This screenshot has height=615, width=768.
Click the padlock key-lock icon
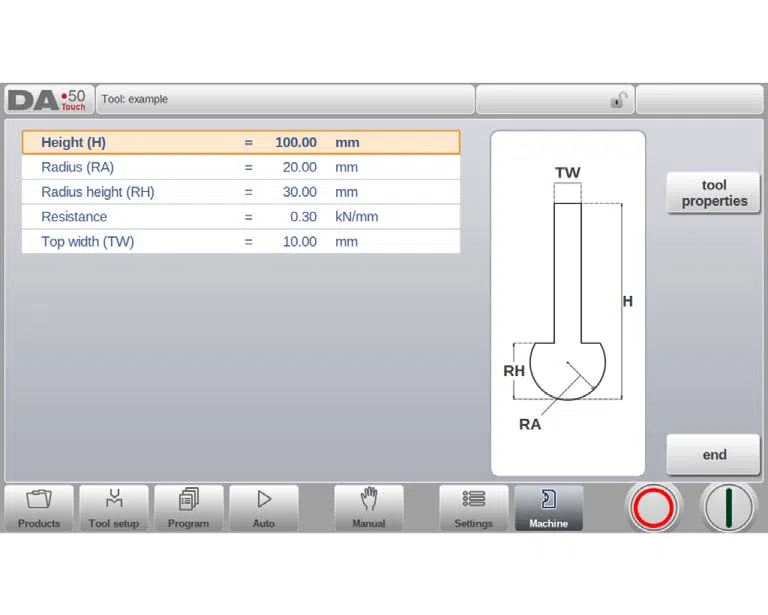(618, 100)
